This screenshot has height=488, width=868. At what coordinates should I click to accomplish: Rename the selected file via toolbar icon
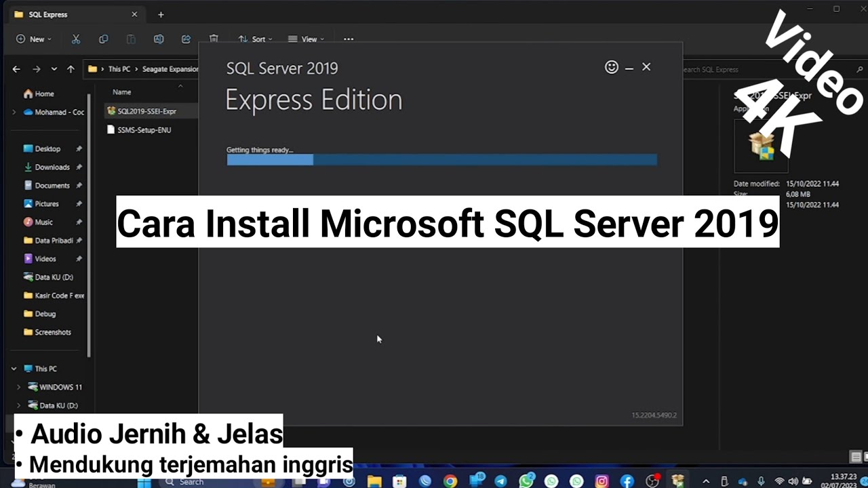159,39
